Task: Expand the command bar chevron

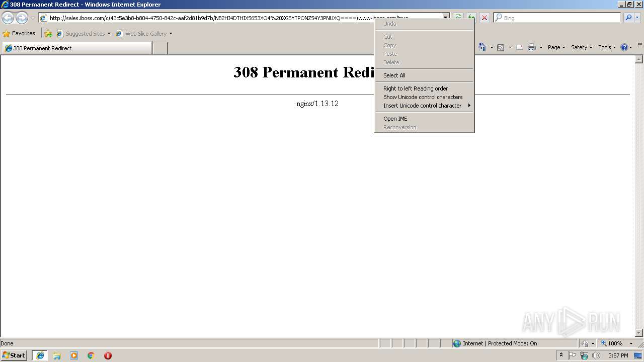Action: (x=639, y=44)
